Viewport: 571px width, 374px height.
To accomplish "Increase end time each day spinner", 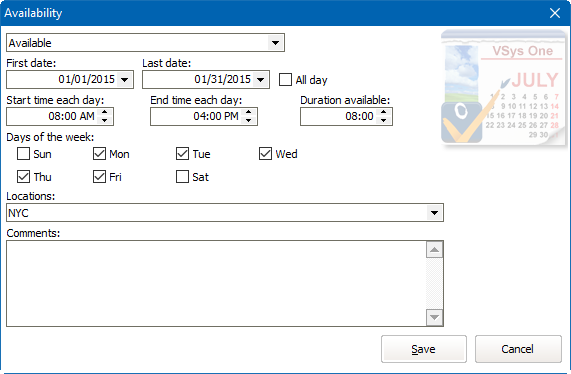I will [248, 112].
